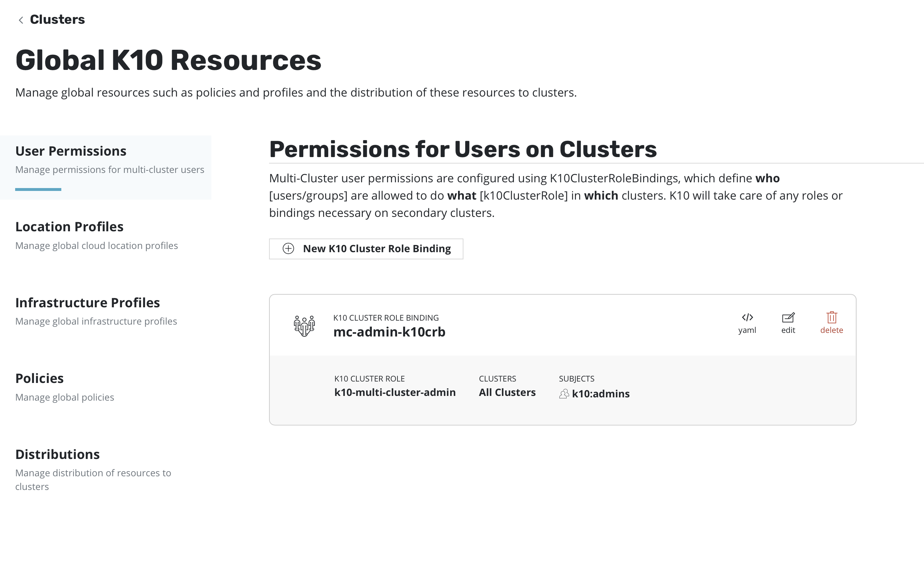Click the back chevron beside Clusters
Image resolution: width=924 pixels, height=562 pixels.
[x=21, y=20]
